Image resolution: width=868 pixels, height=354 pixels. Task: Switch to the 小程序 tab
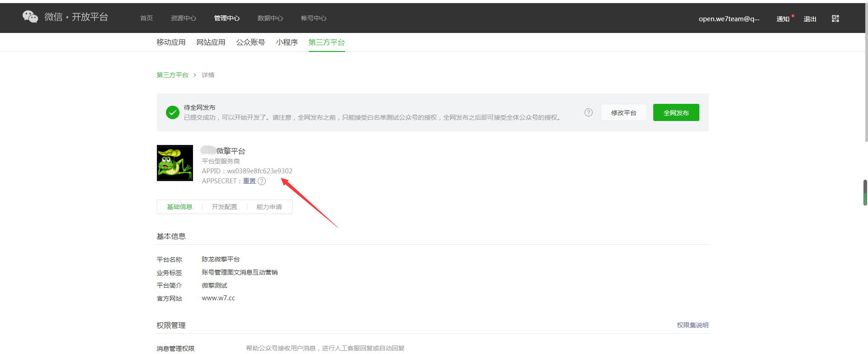(287, 42)
